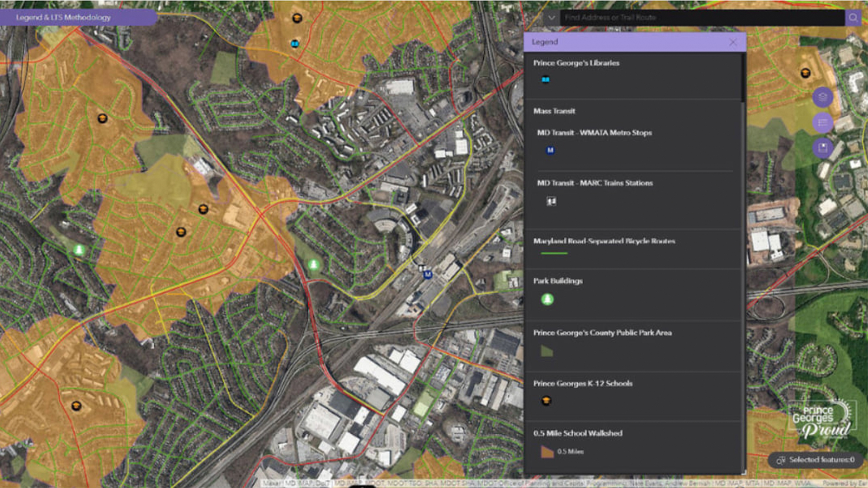Open the Bookmarks round purple button

[822, 148]
